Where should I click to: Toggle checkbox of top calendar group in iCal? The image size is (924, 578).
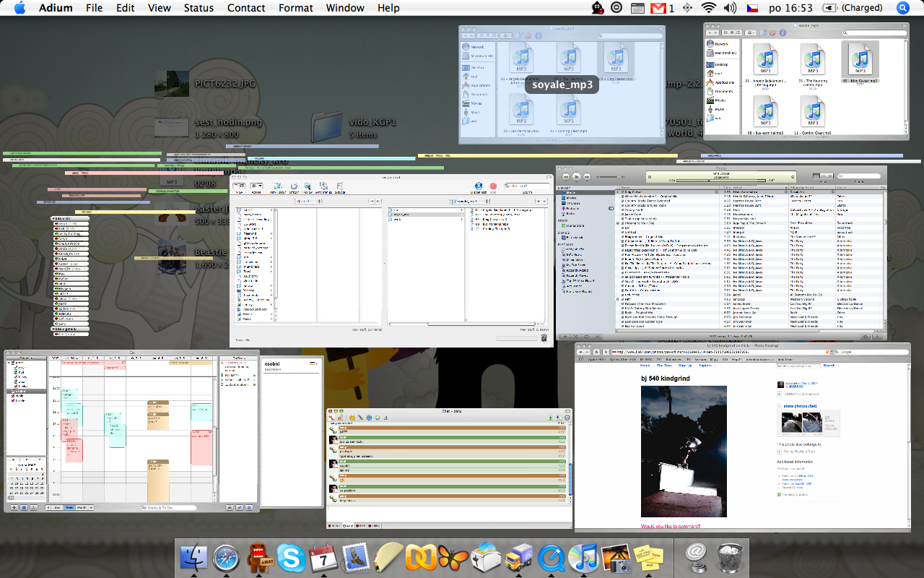coord(13,363)
